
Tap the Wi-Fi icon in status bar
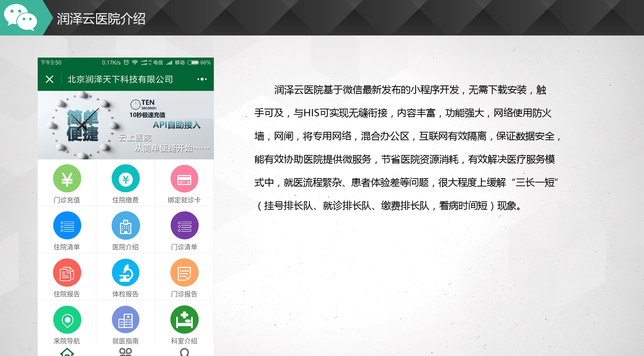pyautogui.click(x=135, y=63)
